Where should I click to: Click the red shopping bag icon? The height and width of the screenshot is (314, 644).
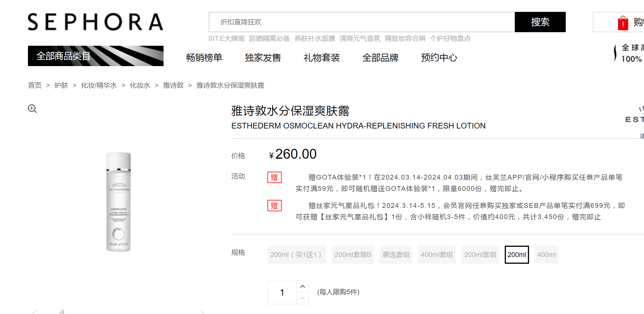623,23
